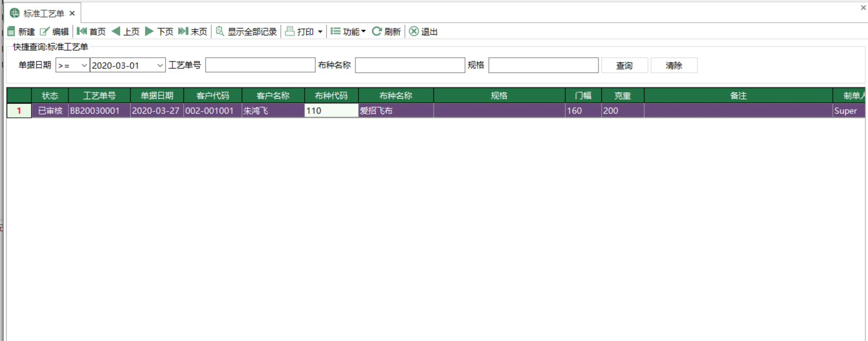The height and width of the screenshot is (341, 868).
Task: Click the 已审核 status cell
Action: coord(50,111)
